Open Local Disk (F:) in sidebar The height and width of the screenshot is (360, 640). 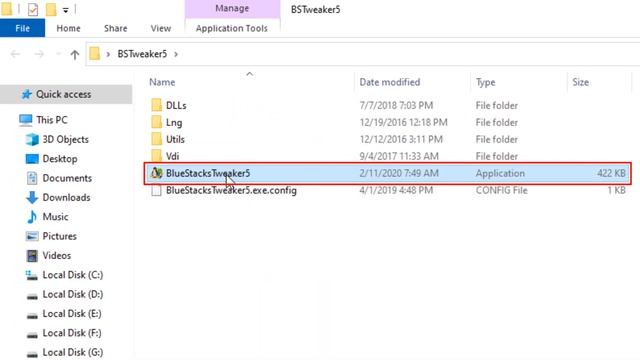pos(72,333)
